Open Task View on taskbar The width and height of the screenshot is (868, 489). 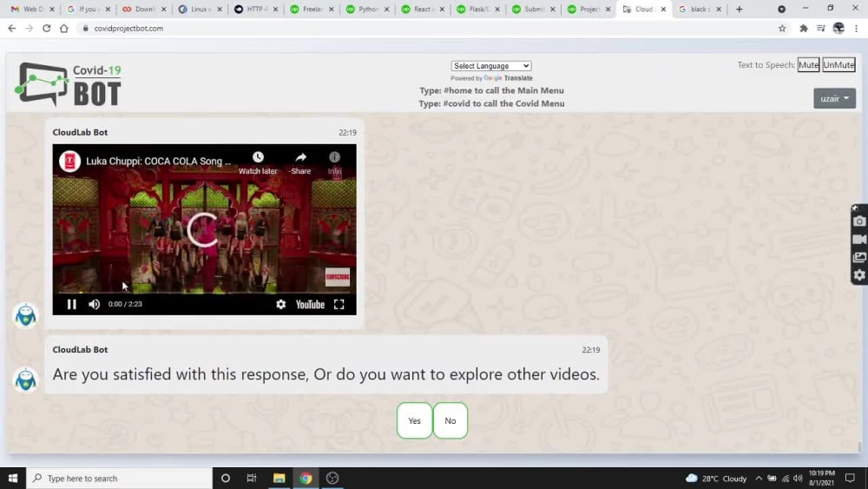252,478
